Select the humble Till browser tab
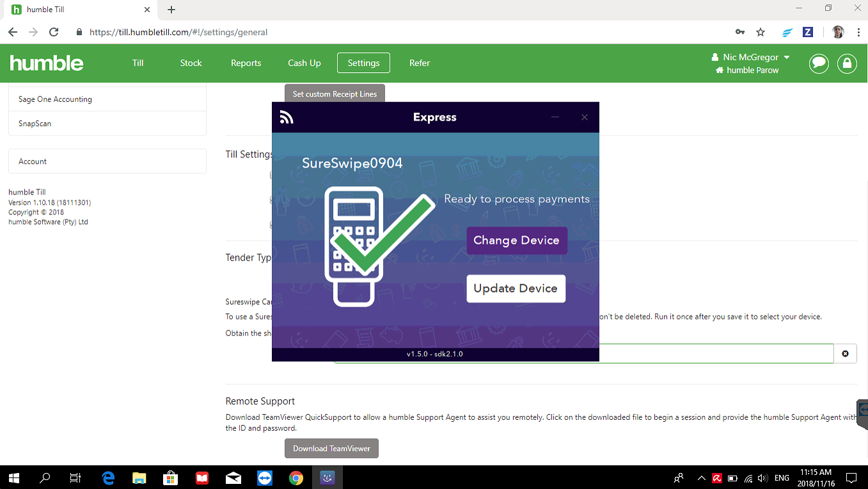The width and height of the screenshot is (868, 489). 81,10
